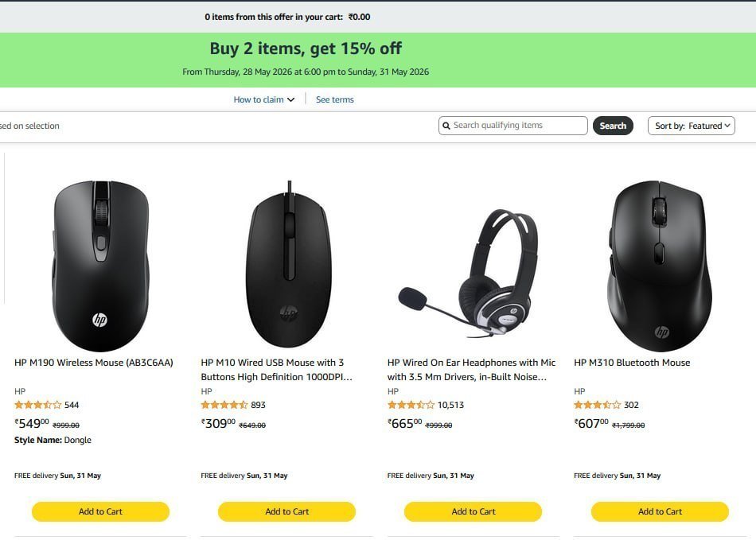
Task: Click the dark Search button
Action: pyautogui.click(x=613, y=126)
